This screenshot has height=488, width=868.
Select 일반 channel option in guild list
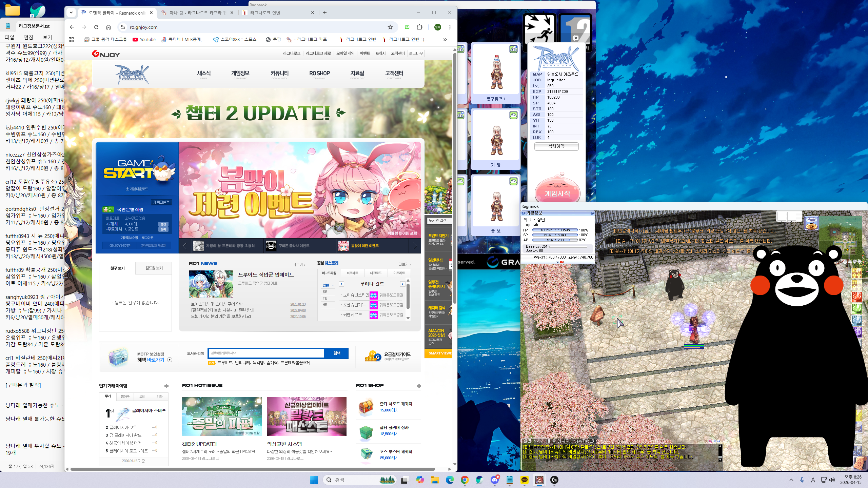tap(326, 285)
